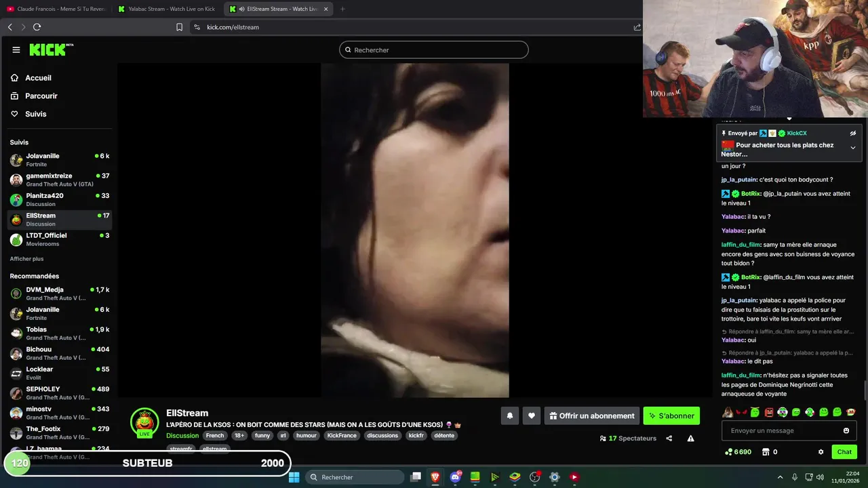Click the green Chat send button
This screenshot has height=488, width=868.
(844, 452)
